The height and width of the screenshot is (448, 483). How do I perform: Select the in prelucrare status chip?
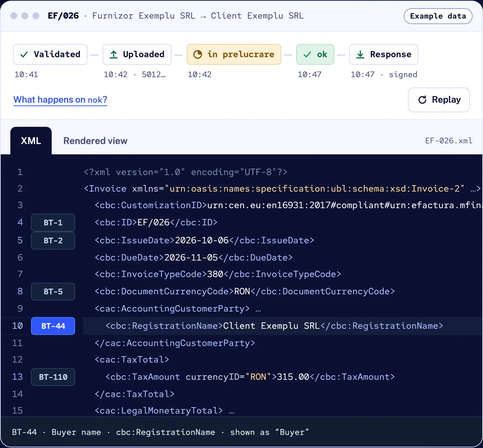[x=234, y=54]
